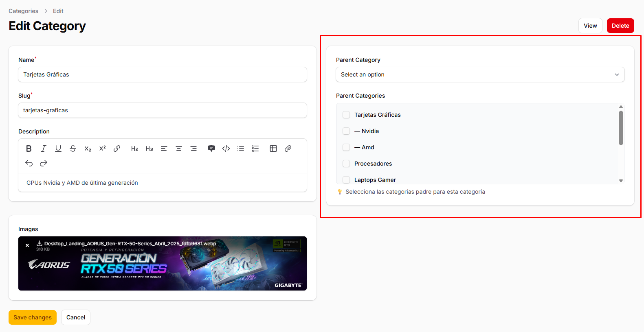Click the "Edit Category" page heading
Screen dimensions: 644x332
[47, 26]
